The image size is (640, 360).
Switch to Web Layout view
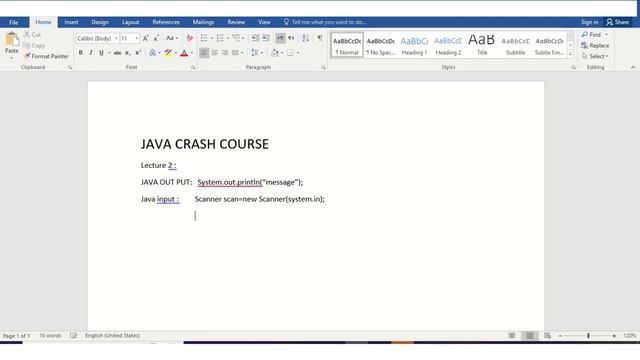547,336
